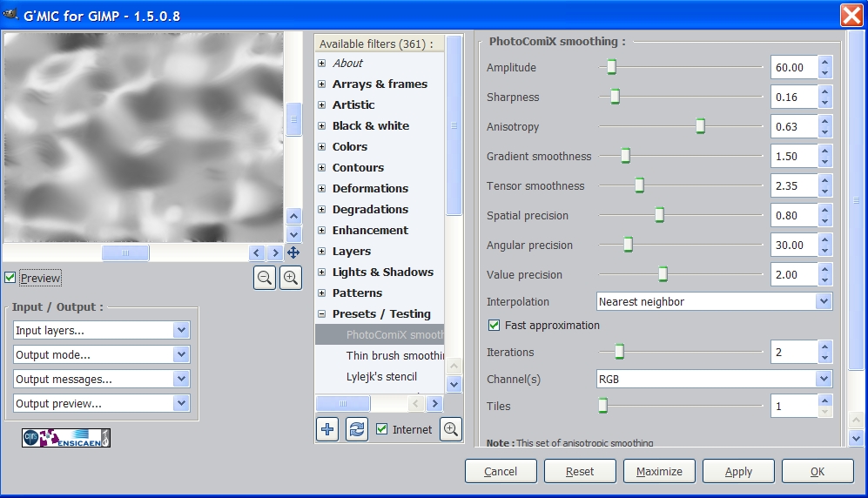Click the Anisotropy slider handle

[700, 126]
